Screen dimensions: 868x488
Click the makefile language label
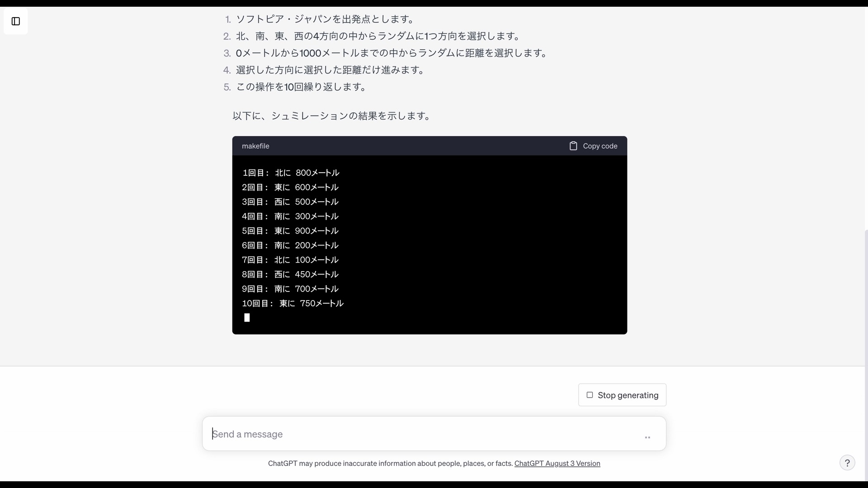[x=255, y=146]
